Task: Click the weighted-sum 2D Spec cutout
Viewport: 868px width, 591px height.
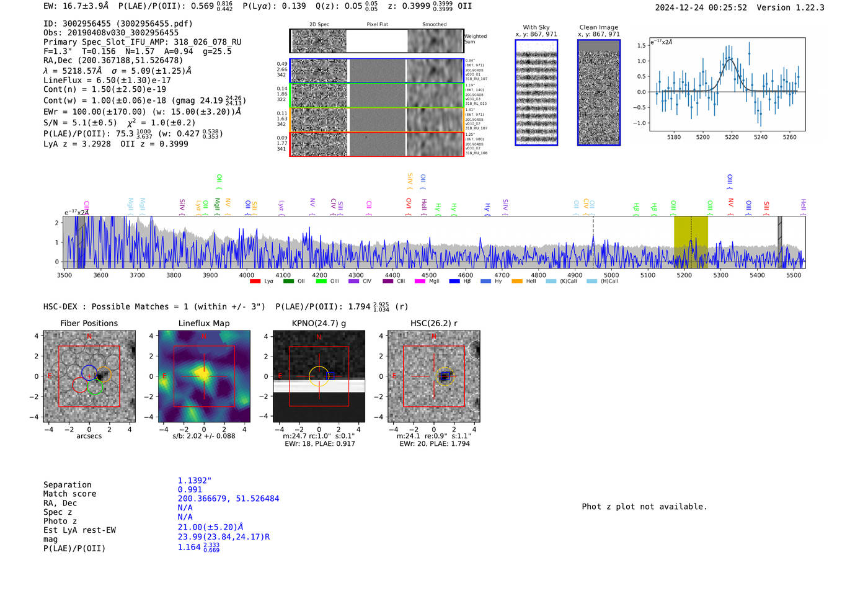Action: click(319, 41)
